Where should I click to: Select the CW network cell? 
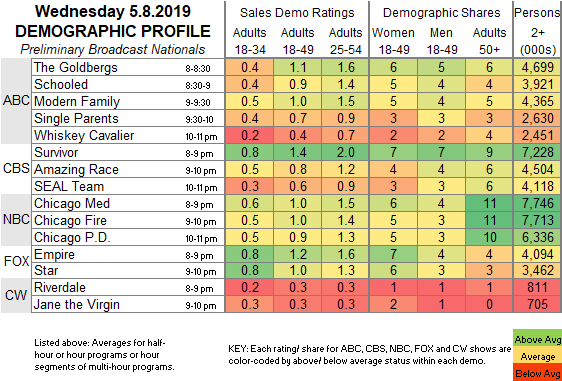pos(16,295)
